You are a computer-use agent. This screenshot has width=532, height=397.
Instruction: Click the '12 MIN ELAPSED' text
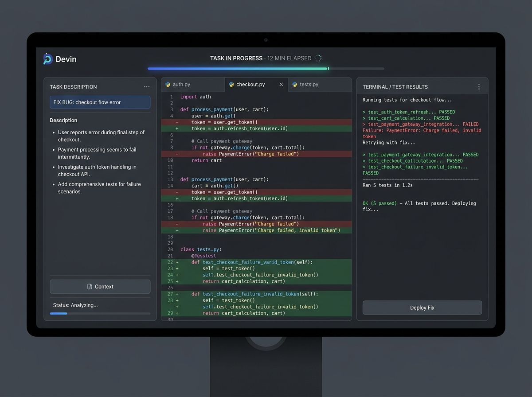click(289, 58)
